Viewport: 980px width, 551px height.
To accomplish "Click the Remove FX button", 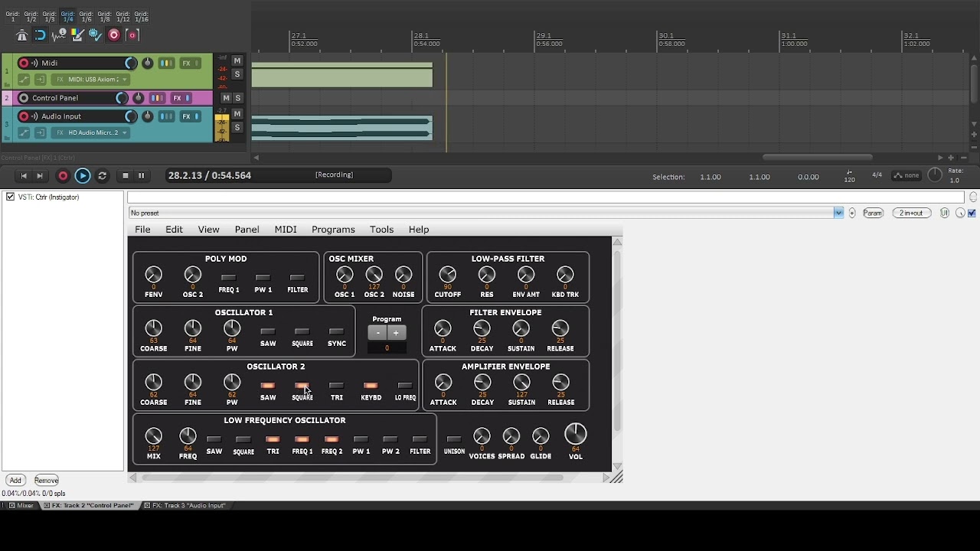I will [46, 481].
